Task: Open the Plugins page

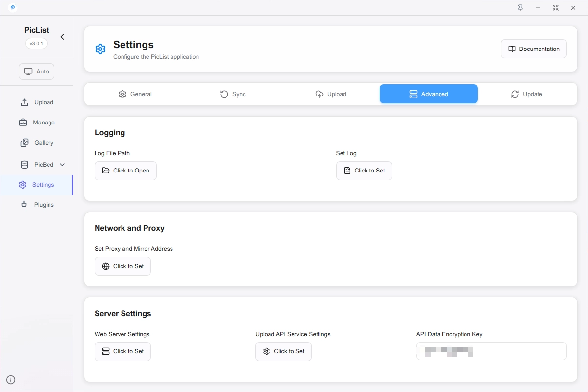Action: point(37,205)
